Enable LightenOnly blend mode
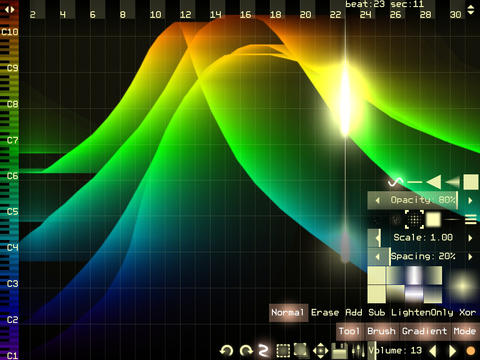 pos(422,313)
